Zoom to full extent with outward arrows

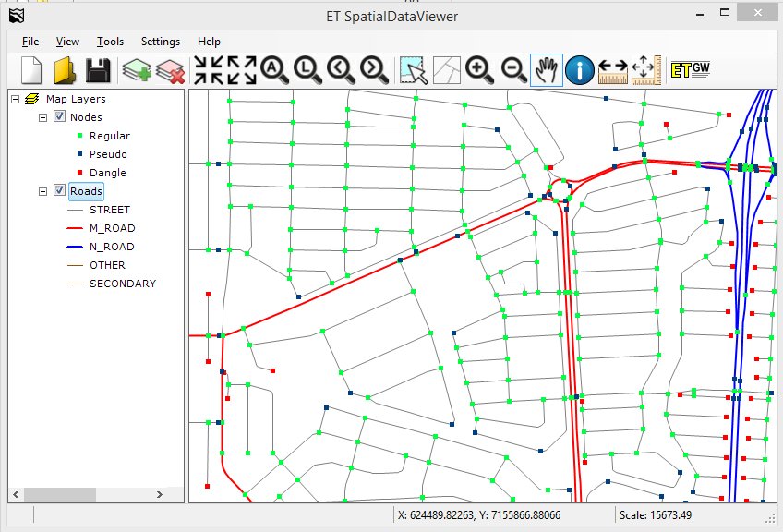click(x=240, y=70)
